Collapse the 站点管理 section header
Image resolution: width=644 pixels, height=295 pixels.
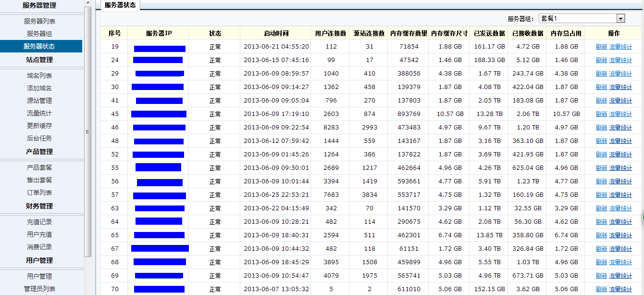click(x=39, y=60)
